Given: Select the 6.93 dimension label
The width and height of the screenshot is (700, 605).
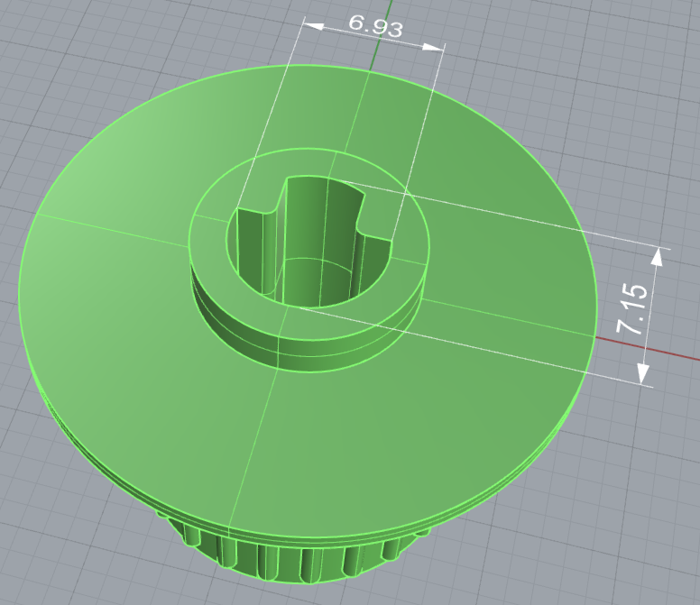Looking at the screenshot, I should (375, 26).
